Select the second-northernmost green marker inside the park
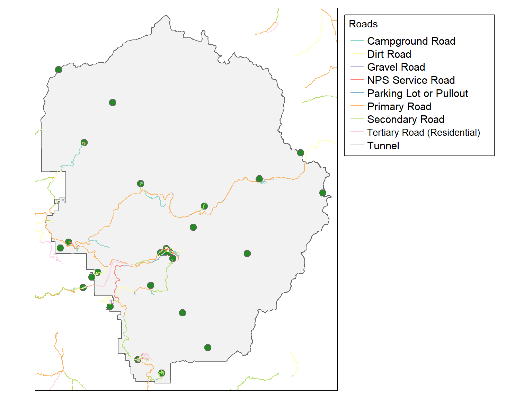Screen dimensions: 532x399 113,103
